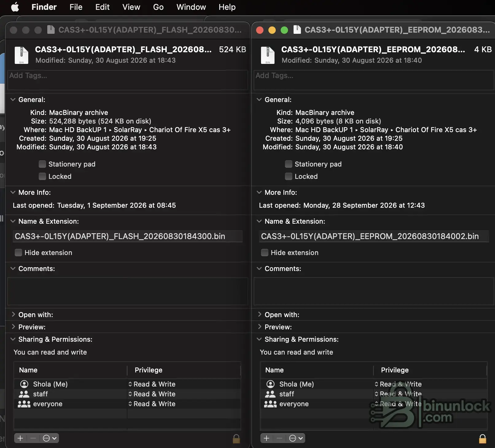Click the Comments box in FLASH window

[x=128, y=291]
